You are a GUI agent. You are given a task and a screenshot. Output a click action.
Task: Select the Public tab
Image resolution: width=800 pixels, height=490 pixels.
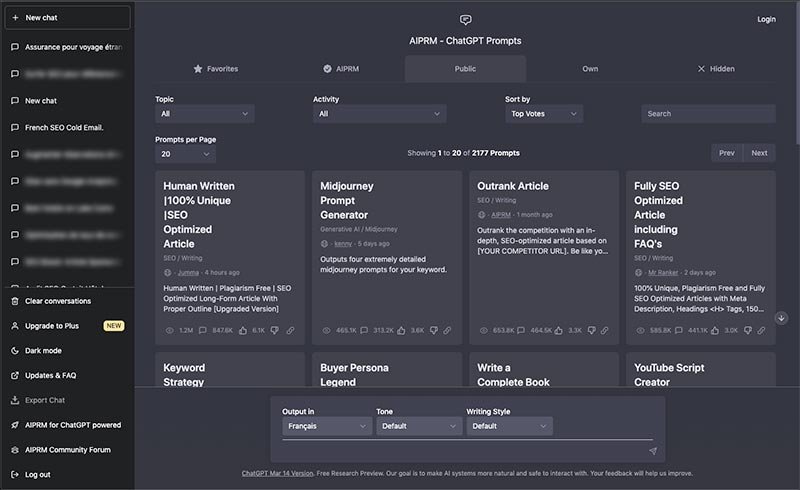(x=465, y=69)
